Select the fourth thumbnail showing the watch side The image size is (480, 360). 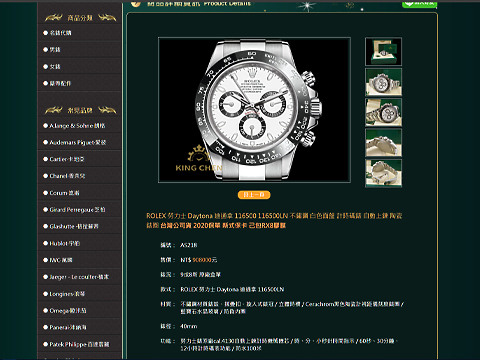click(383, 143)
